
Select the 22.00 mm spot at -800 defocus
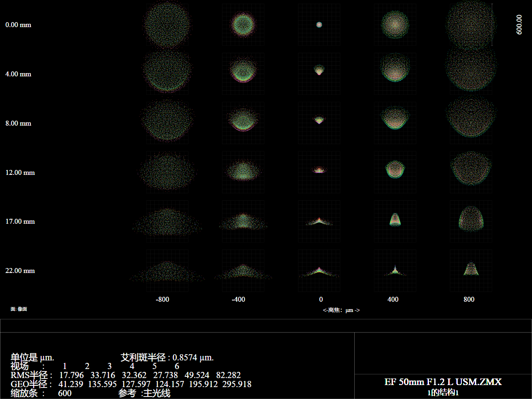click(167, 271)
